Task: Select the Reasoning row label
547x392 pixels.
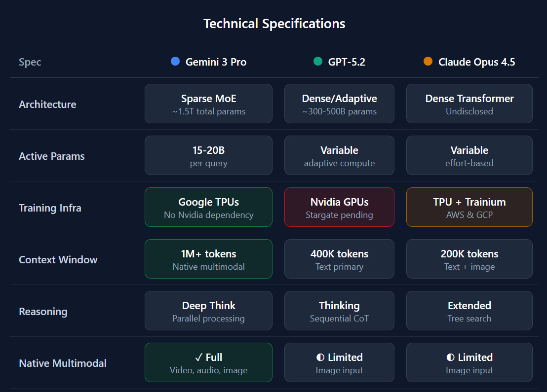Action: click(x=43, y=312)
